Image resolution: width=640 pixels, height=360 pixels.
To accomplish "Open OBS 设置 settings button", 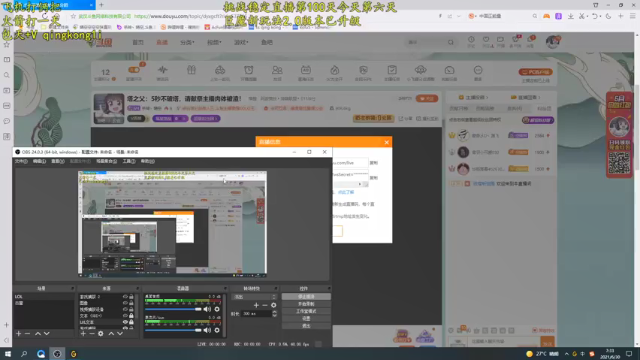I will 306,318.
